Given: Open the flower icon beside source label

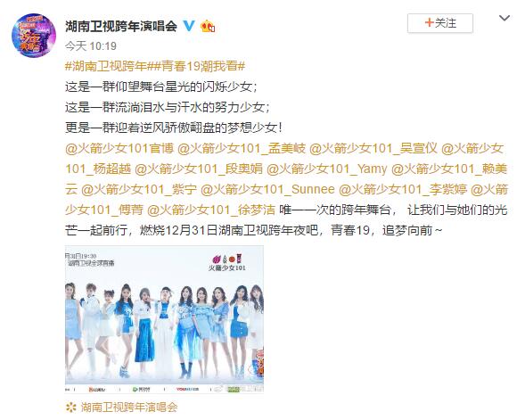Looking at the screenshot, I should (71, 408).
